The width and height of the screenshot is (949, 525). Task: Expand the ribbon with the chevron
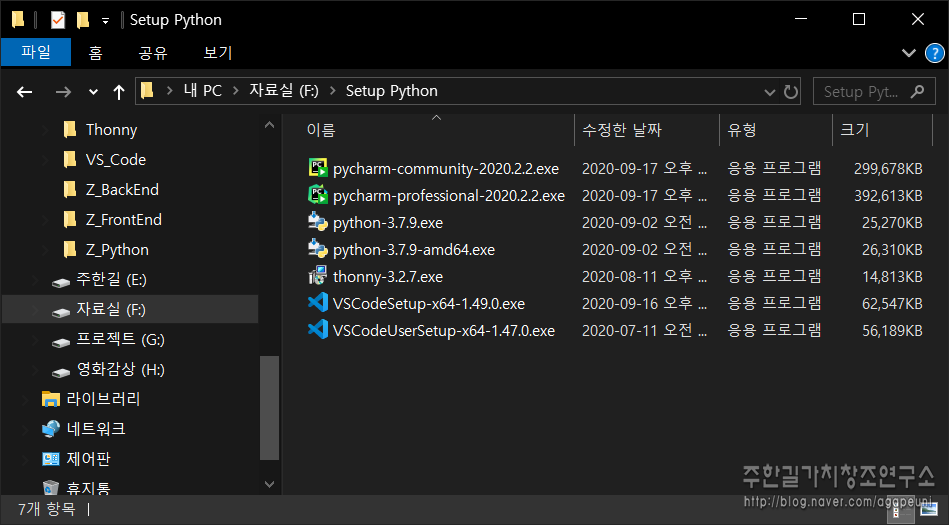tap(908, 53)
